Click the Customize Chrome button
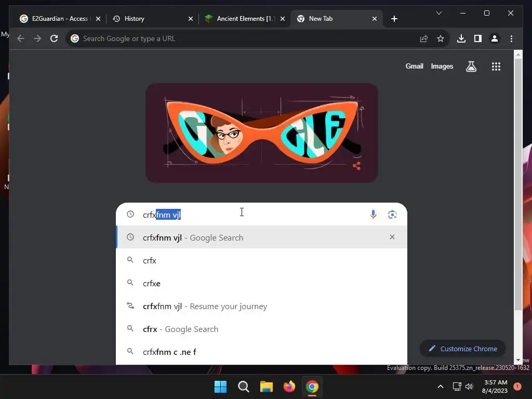Screen dimensions: 532x399 [463, 349]
